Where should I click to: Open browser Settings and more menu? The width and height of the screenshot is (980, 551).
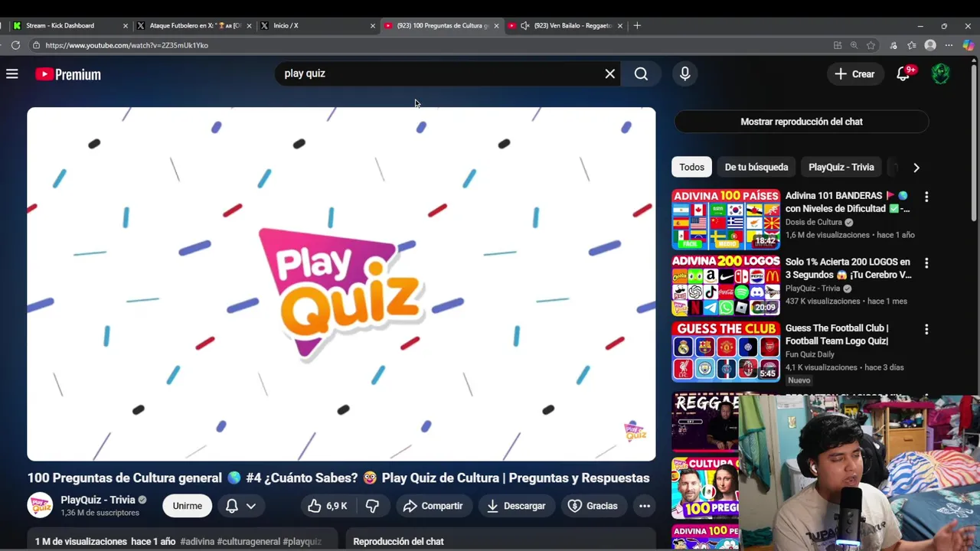point(949,45)
